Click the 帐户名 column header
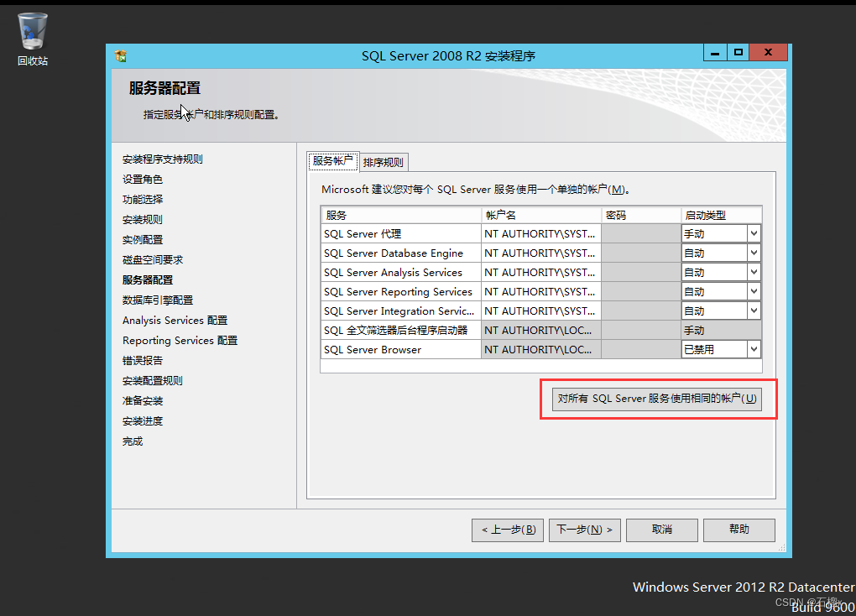The height and width of the screenshot is (616, 856). [x=541, y=215]
